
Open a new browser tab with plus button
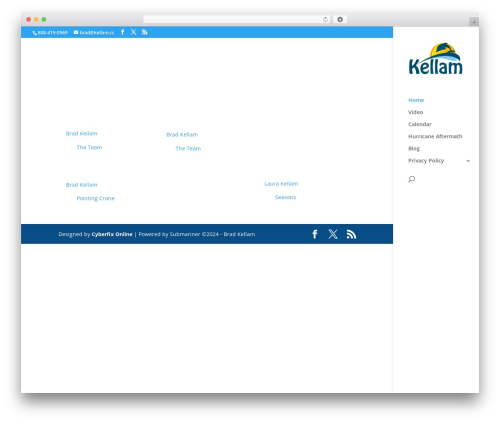[474, 22]
